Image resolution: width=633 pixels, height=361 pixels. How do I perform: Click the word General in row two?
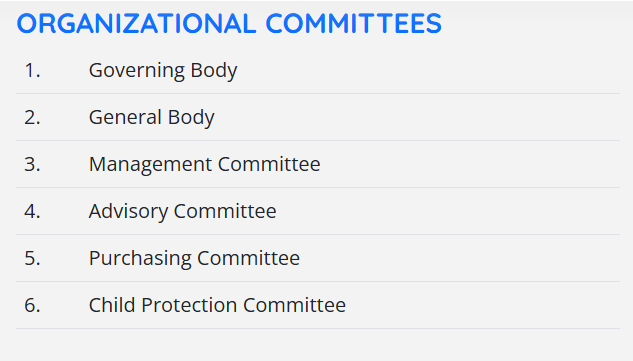125,118
